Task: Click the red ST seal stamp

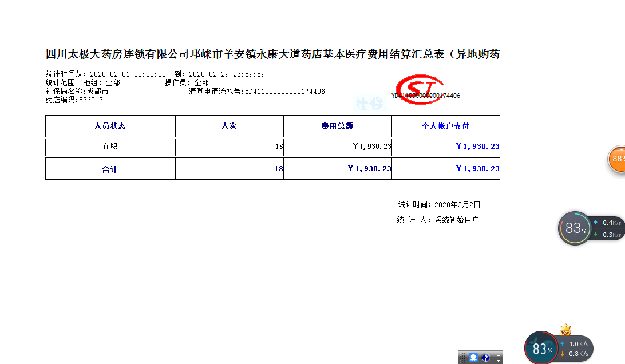Action: (x=420, y=89)
